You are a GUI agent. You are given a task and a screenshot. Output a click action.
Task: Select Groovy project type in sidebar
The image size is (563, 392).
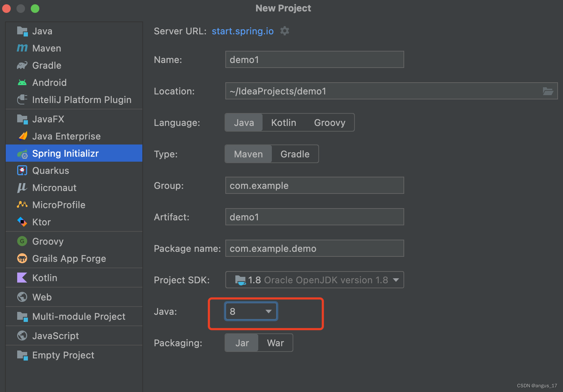(x=74, y=241)
